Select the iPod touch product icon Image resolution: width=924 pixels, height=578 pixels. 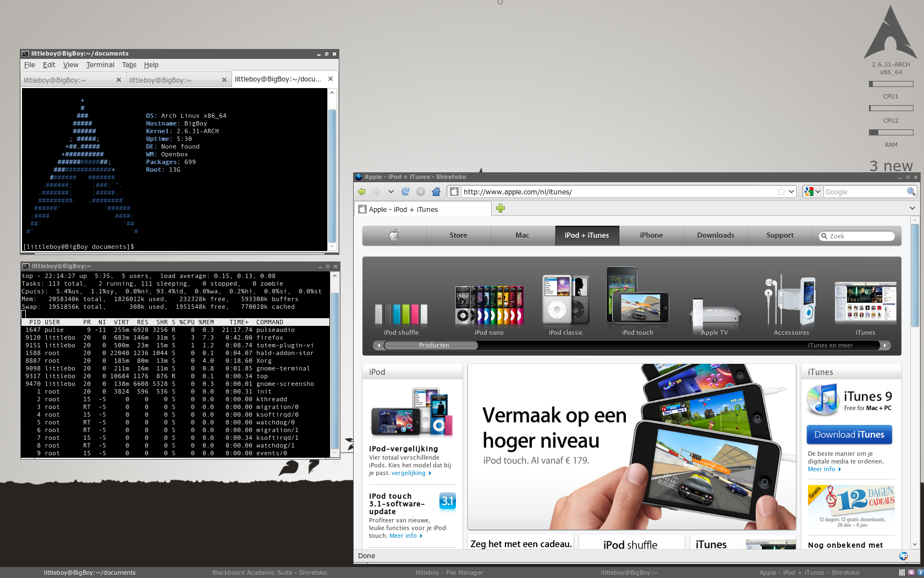(637, 301)
